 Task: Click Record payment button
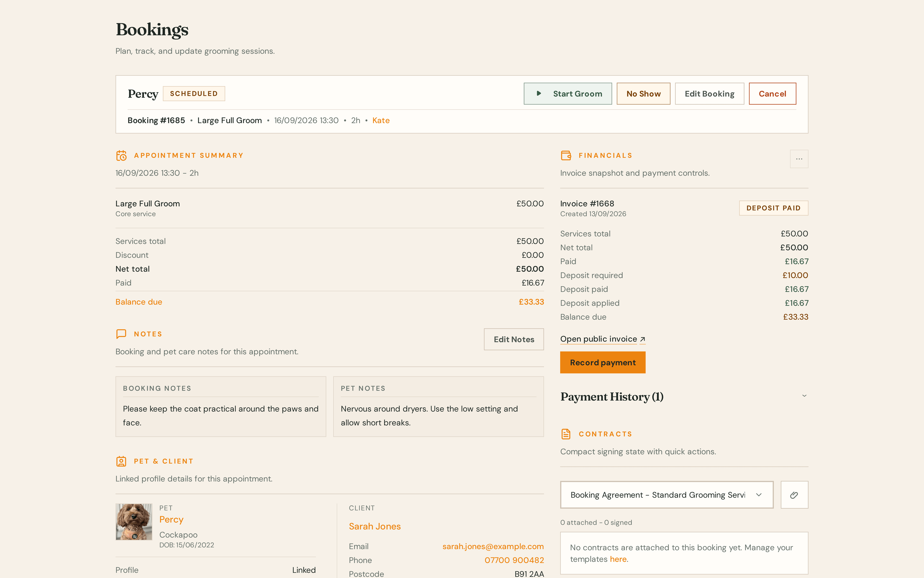point(603,362)
